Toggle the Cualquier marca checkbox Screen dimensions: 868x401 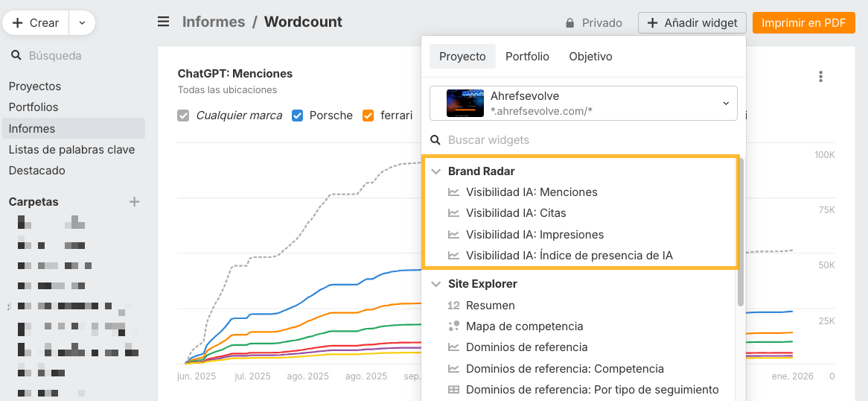tap(184, 116)
